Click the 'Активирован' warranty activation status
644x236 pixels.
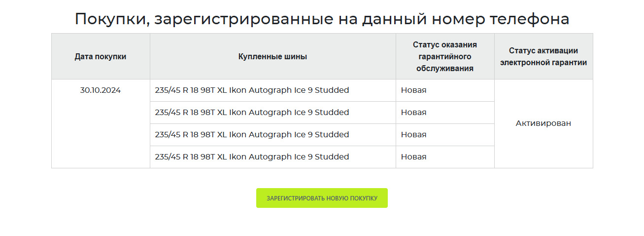[x=543, y=123]
